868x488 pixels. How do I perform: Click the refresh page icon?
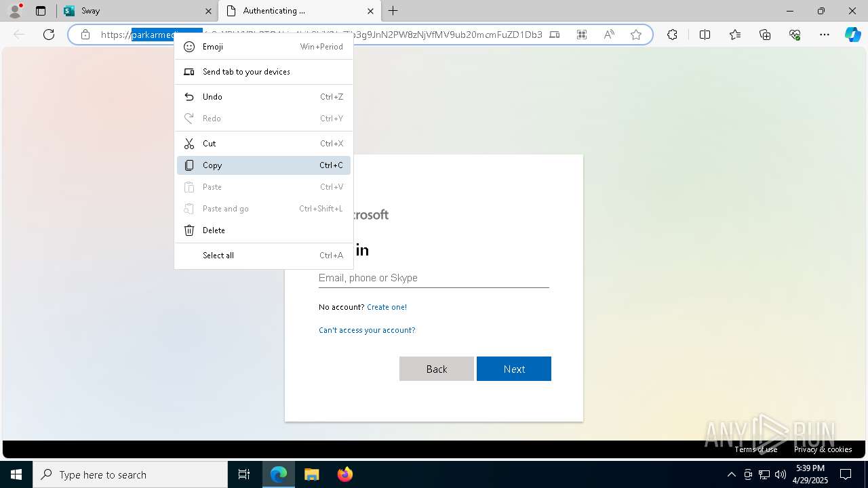49,35
